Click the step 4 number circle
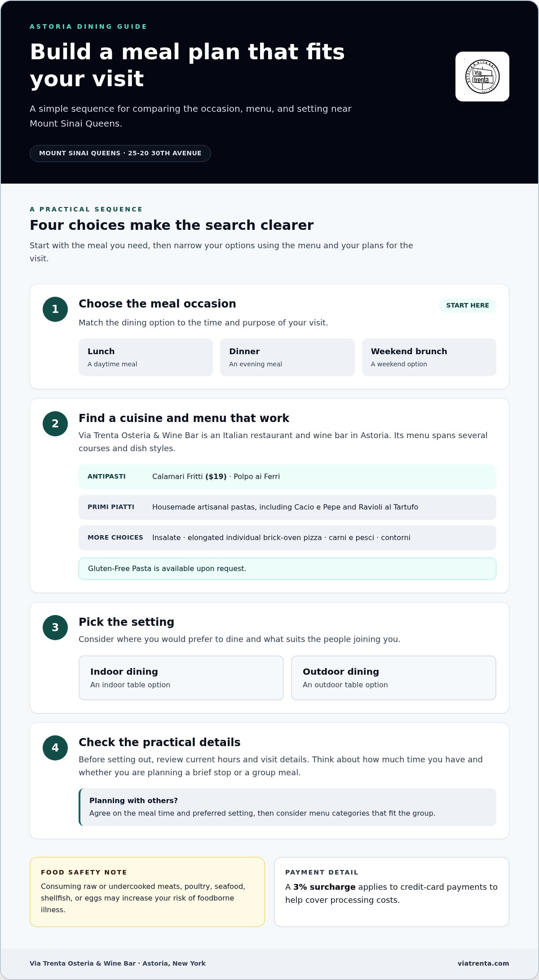Image resolution: width=539 pixels, height=980 pixels. click(x=55, y=748)
